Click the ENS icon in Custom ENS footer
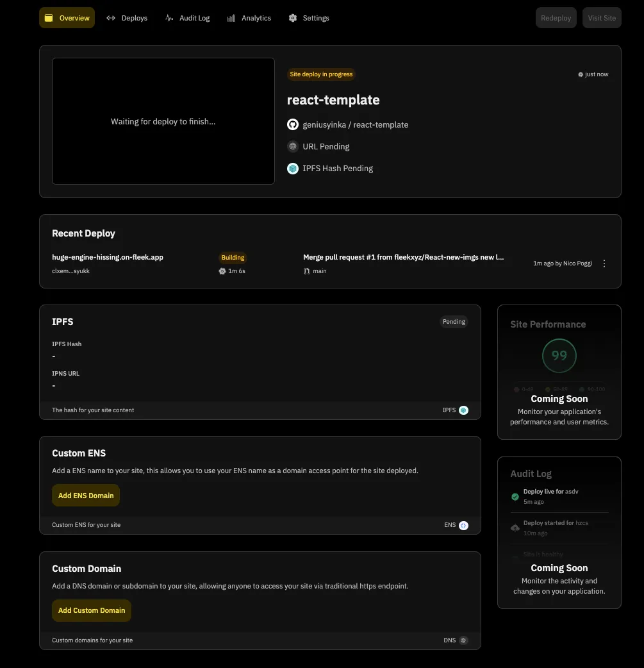This screenshot has width=644, height=668. point(463,525)
